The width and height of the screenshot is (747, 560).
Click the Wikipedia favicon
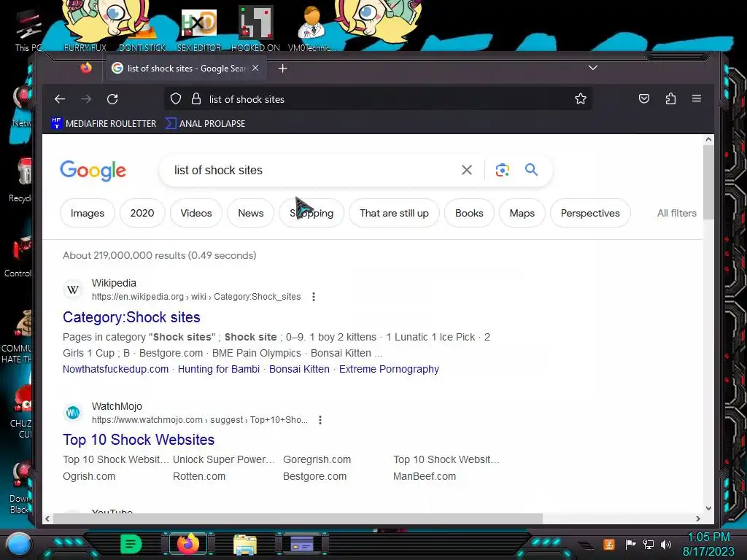coord(73,289)
